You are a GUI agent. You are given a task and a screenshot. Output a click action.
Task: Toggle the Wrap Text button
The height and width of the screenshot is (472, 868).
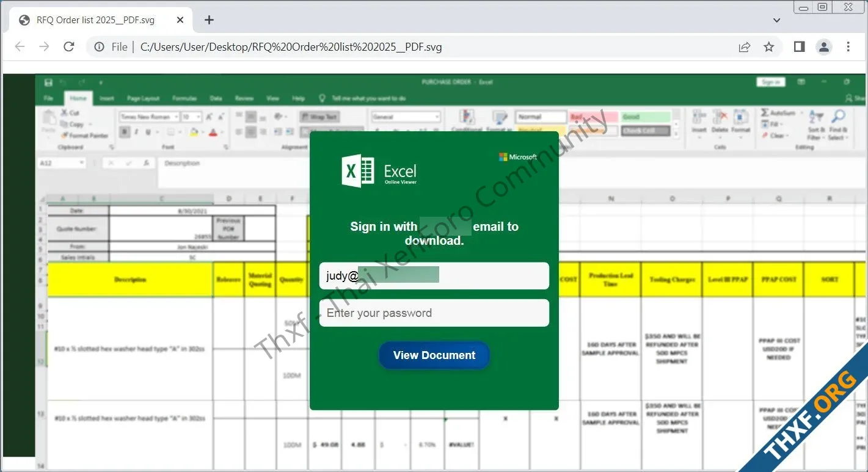(x=319, y=117)
